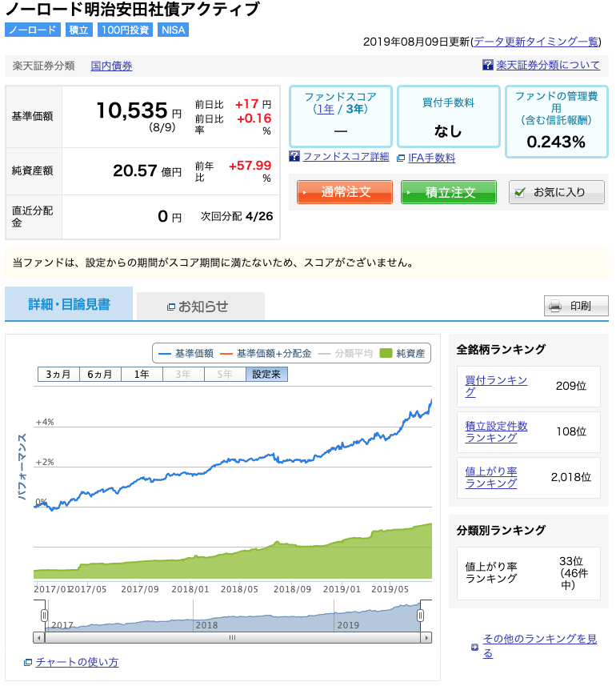Click the 買付手数料 なし box
This screenshot has width=616, height=686.
click(x=449, y=116)
